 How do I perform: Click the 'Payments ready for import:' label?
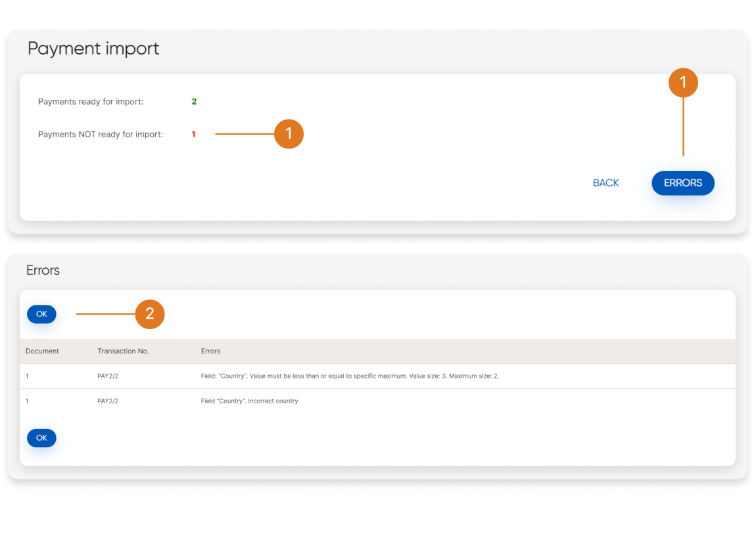tap(91, 102)
